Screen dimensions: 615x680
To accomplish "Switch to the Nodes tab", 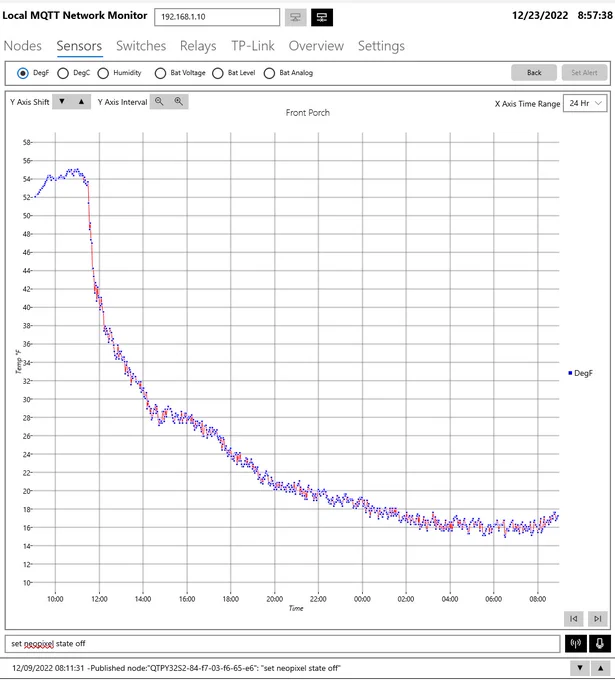I will 23,46.
